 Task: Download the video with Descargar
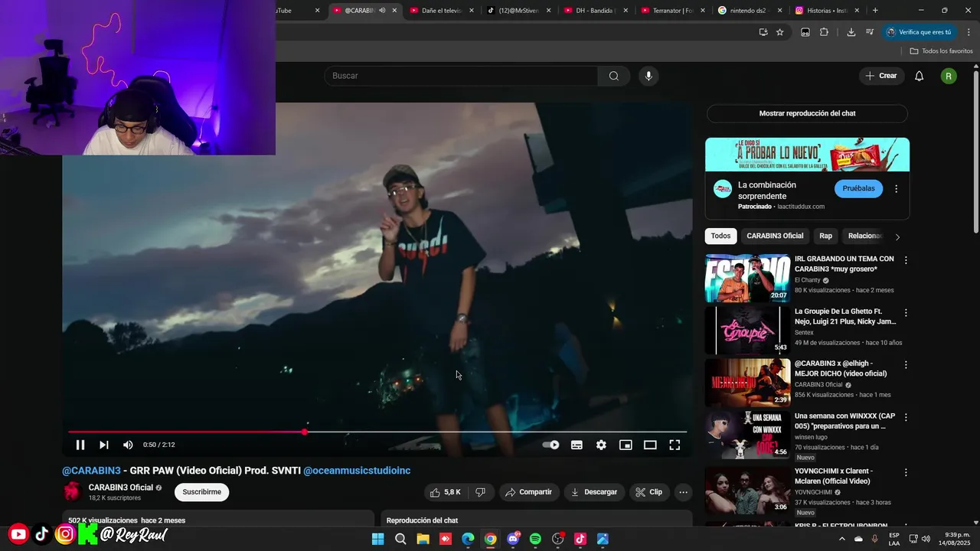pyautogui.click(x=594, y=492)
